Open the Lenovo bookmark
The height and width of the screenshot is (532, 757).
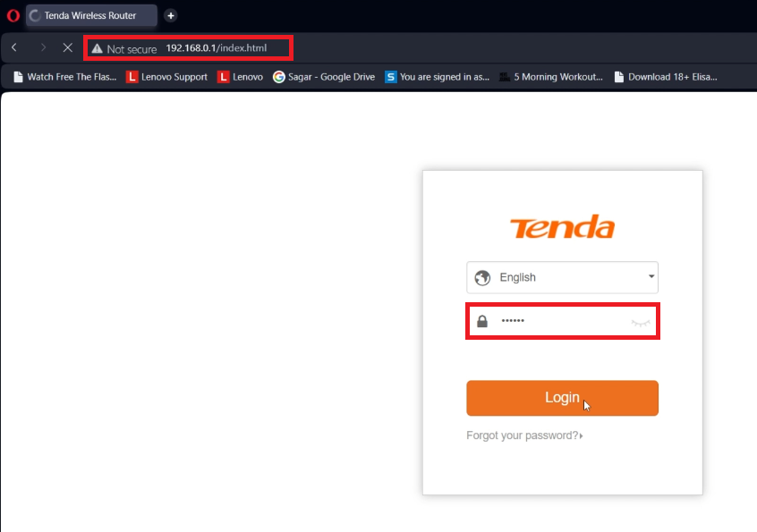[240, 77]
